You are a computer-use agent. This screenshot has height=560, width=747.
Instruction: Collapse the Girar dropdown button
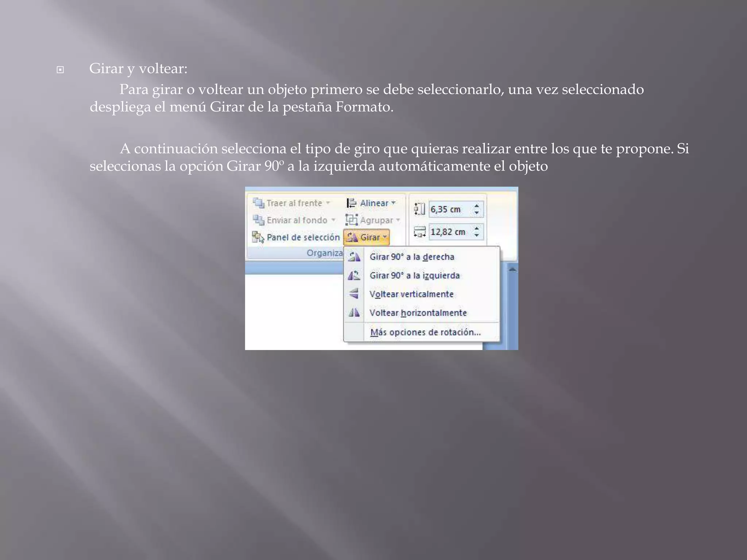click(x=367, y=237)
